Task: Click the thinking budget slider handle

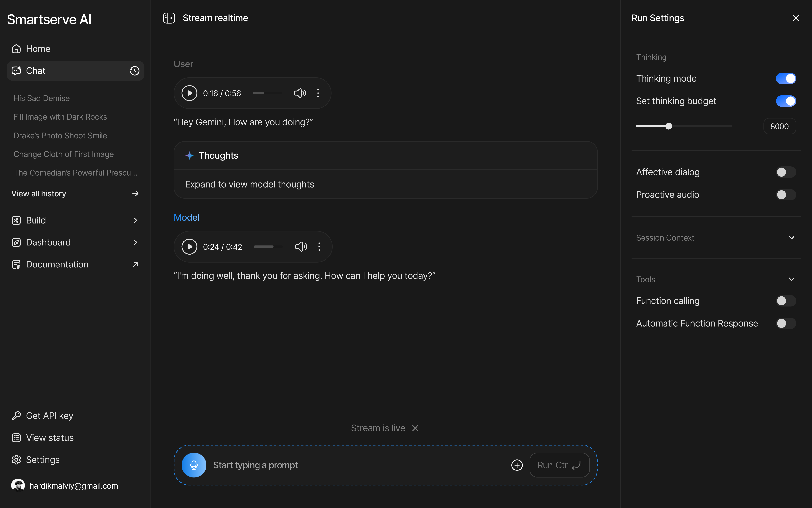Action: (669, 126)
